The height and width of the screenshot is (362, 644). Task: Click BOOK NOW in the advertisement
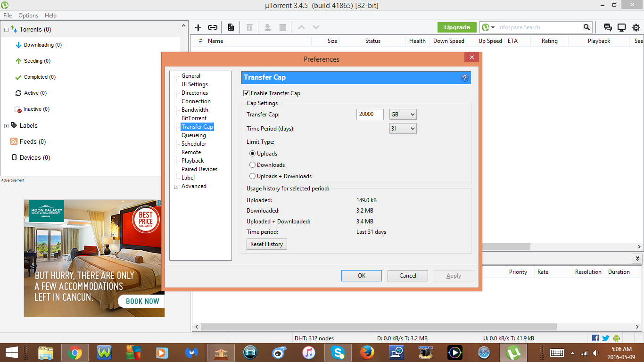[x=142, y=301]
